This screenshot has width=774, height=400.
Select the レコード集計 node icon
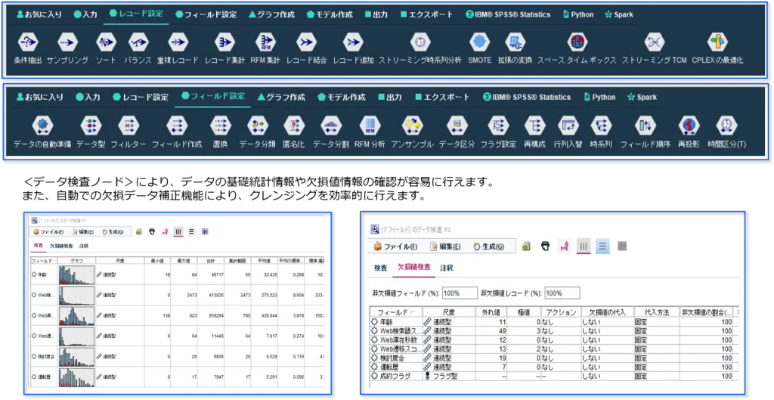pos(225,42)
